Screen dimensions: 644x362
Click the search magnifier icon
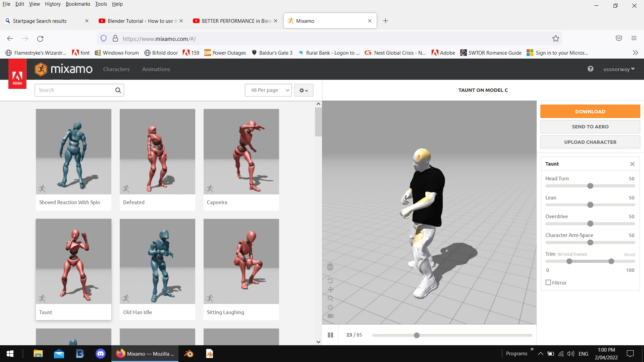pyautogui.click(x=118, y=90)
